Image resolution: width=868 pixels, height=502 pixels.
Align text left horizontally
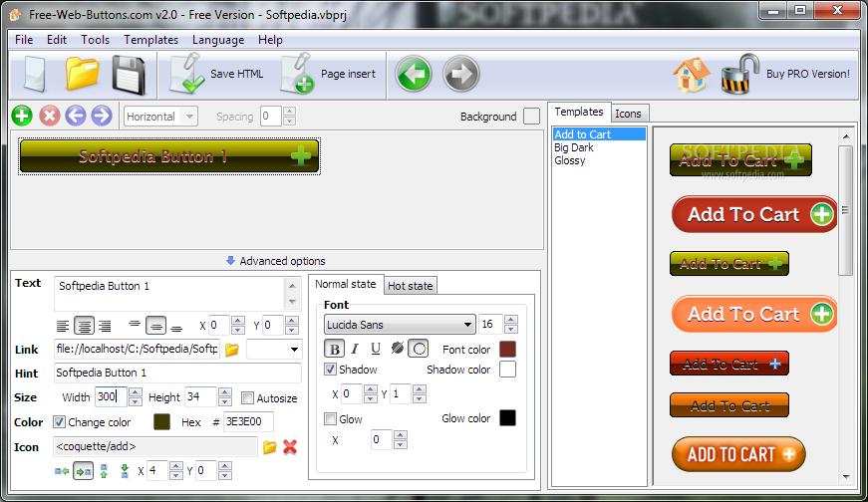[63, 326]
